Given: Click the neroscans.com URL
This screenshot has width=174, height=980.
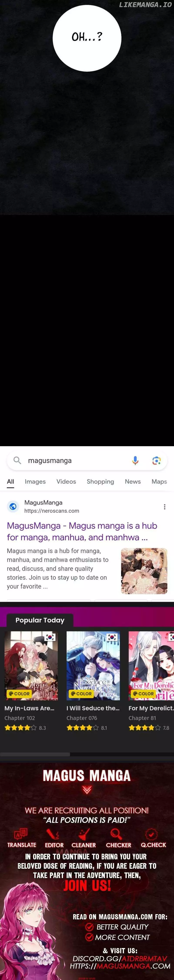Looking at the screenshot, I should (x=52, y=511).
